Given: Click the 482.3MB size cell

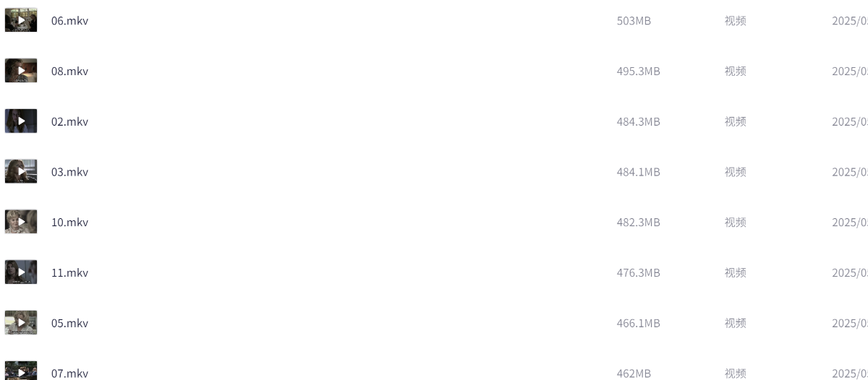Looking at the screenshot, I should (638, 223).
